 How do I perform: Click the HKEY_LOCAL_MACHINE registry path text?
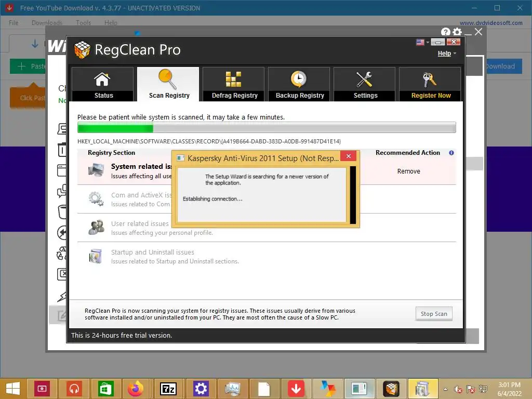pyautogui.click(x=209, y=141)
